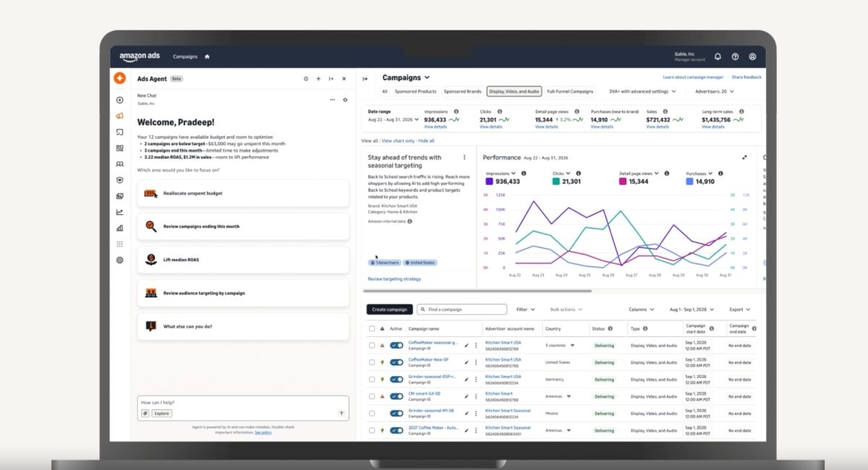This screenshot has width=868, height=470.
Task: Click the shield icon in the left sidebar
Action: tap(120, 180)
